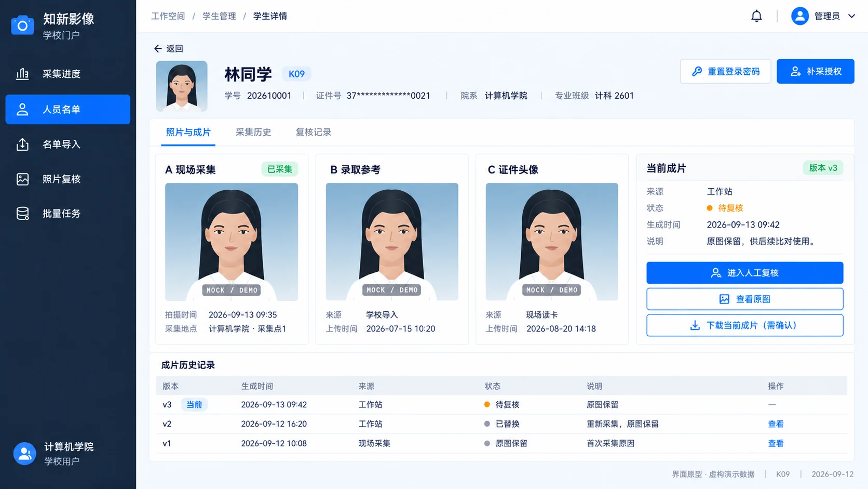This screenshot has height=489, width=868.
Task: Click the 学号 value 202610001
Action: coord(269,96)
